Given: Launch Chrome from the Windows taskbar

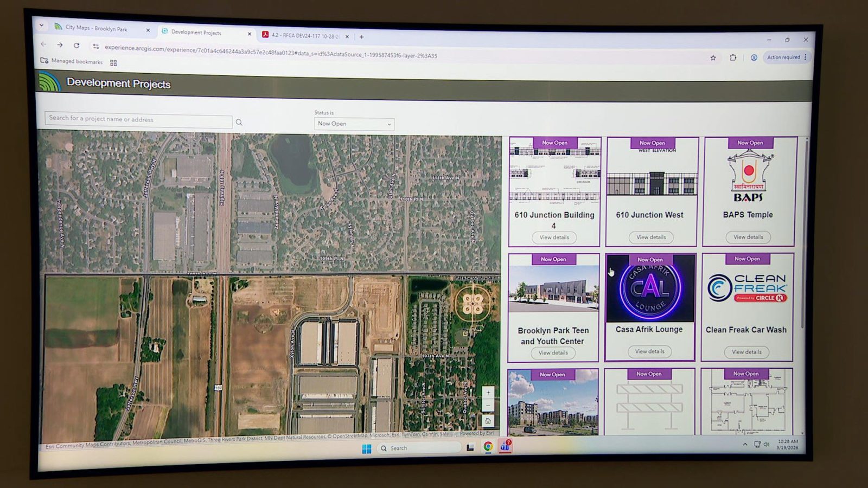Looking at the screenshot, I should (x=488, y=446).
